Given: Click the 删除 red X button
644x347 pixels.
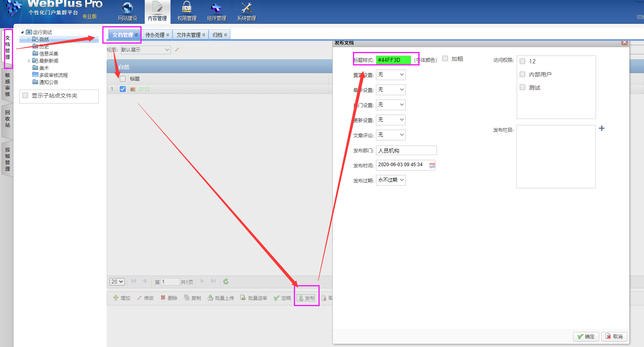Looking at the screenshot, I should [169, 298].
